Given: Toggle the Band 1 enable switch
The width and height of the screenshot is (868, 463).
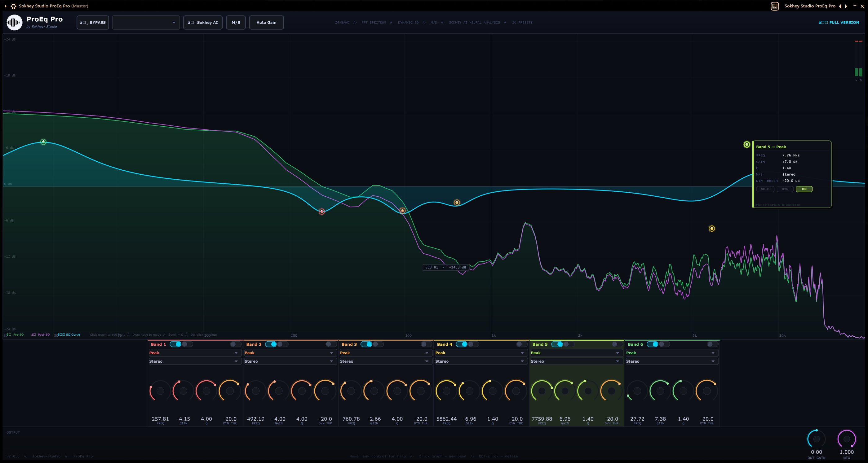Looking at the screenshot, I should click(x=176, y=344).
